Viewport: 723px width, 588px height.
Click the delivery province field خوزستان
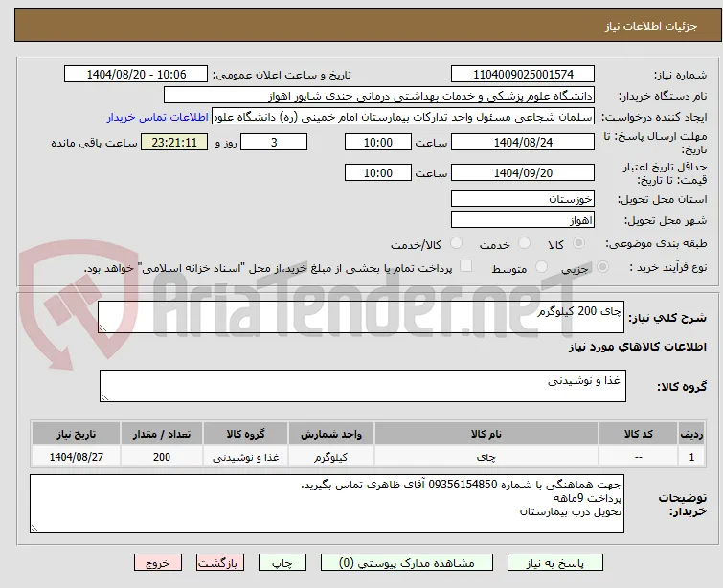(523, 198)
